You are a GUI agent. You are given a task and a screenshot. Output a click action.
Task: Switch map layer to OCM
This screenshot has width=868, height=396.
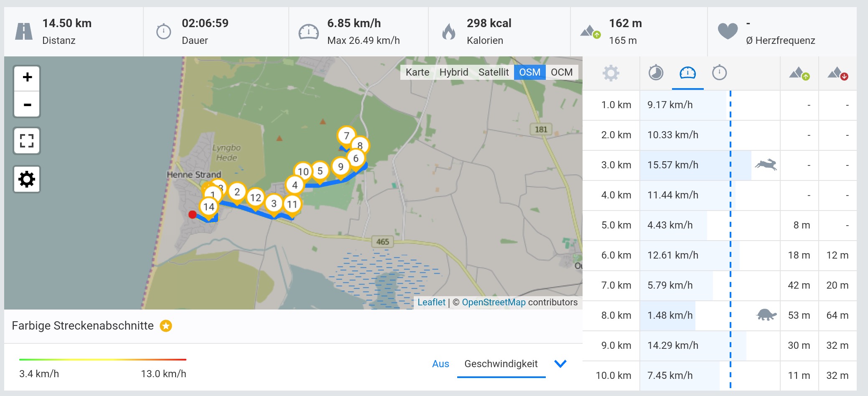562,72
